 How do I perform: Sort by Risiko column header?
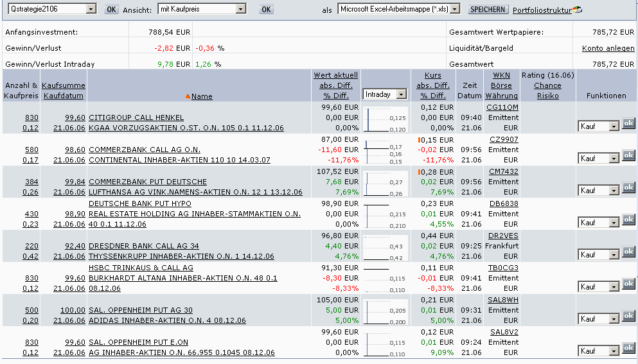tap(547, 96)
